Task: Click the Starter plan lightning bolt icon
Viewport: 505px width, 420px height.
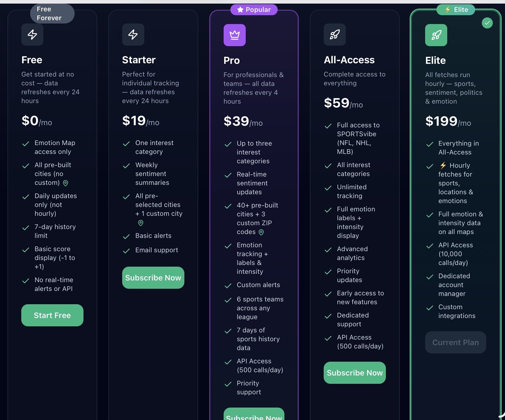Action: pyautogui.click(x=133, y=35)
